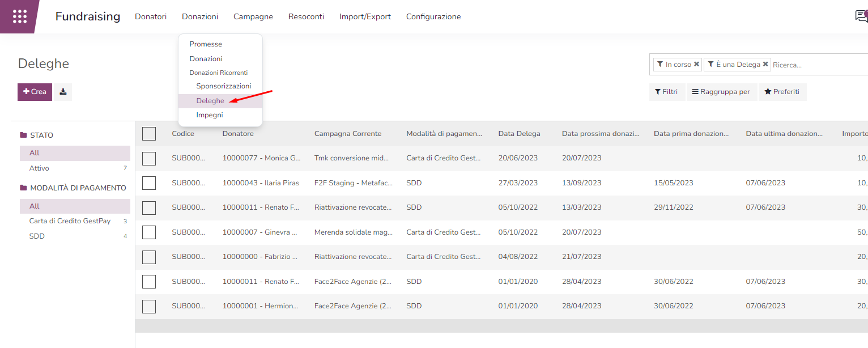Open the apps grid menu icon

[x=20, y=16]
